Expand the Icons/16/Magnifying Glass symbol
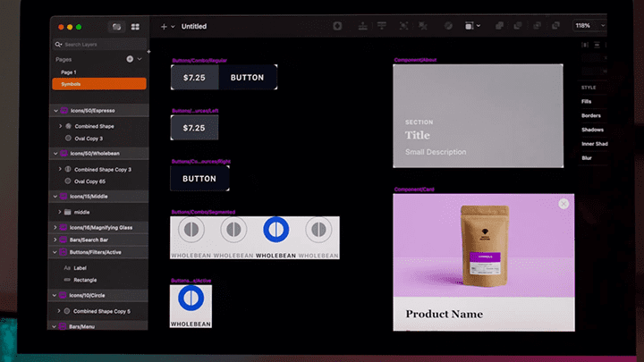Viewport: 644px width, 362px height. coord(55,227)
